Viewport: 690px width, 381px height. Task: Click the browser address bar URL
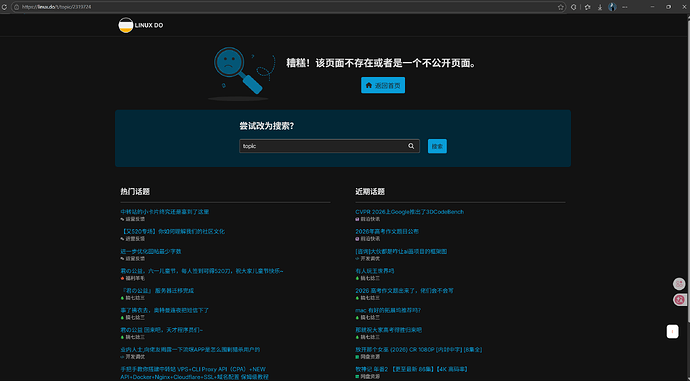tap(57, 7)
